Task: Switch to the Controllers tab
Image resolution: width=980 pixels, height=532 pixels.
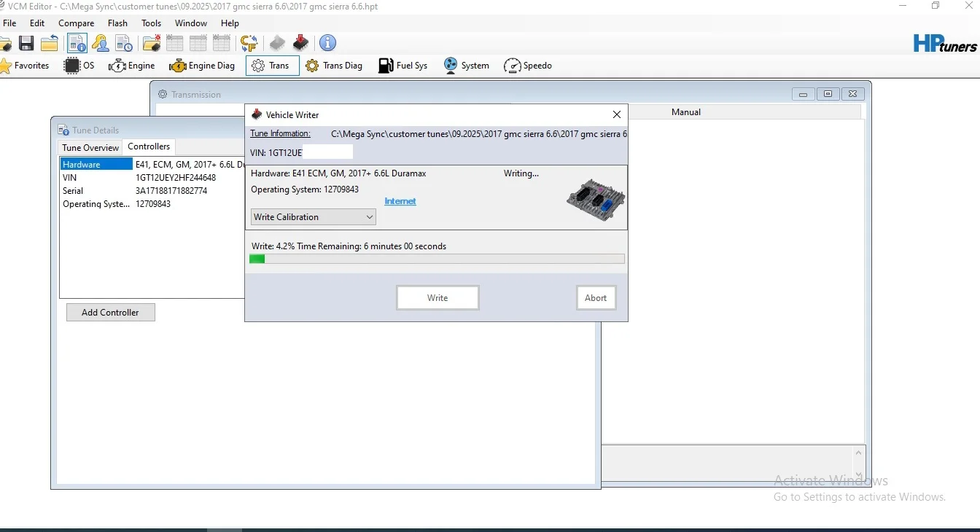Action: point(149,146)
